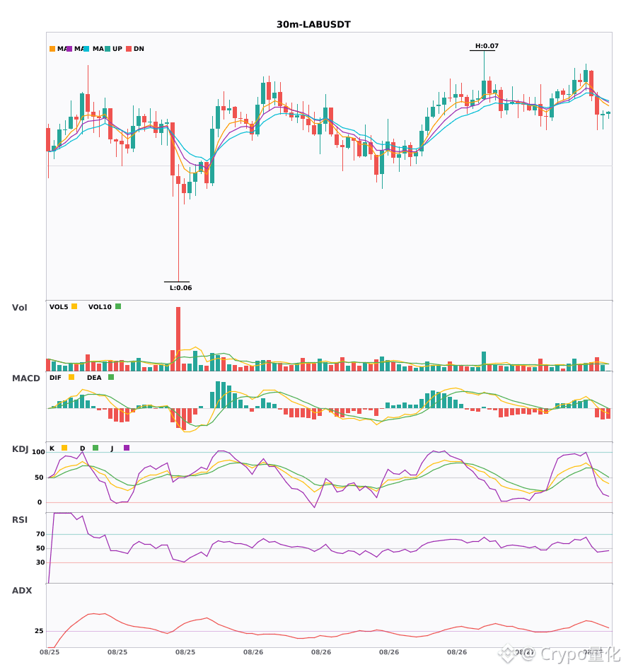Click the J legend letter in KDJ

112,448
